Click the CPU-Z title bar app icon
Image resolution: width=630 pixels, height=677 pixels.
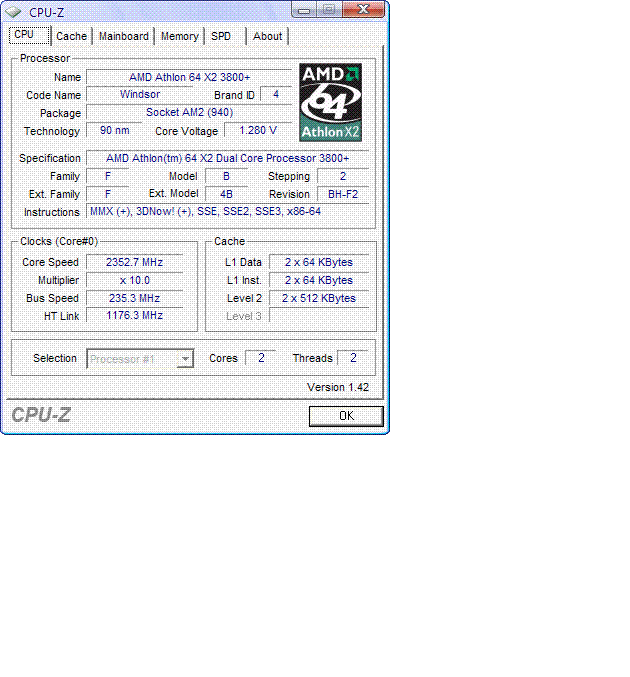[x=14, y=12]
